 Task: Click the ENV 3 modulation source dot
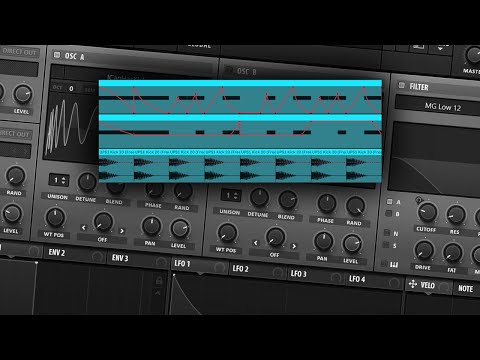(161, 262)
